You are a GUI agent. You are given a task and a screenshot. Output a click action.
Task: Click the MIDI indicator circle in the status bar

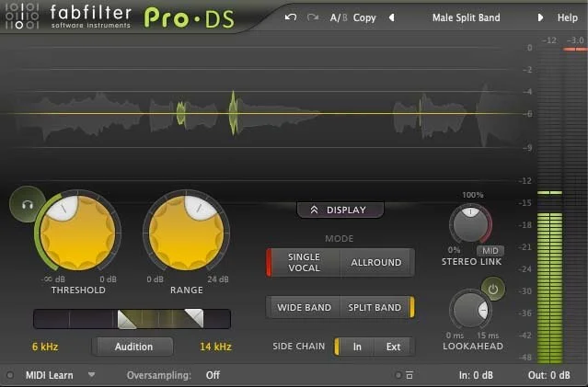10,375
